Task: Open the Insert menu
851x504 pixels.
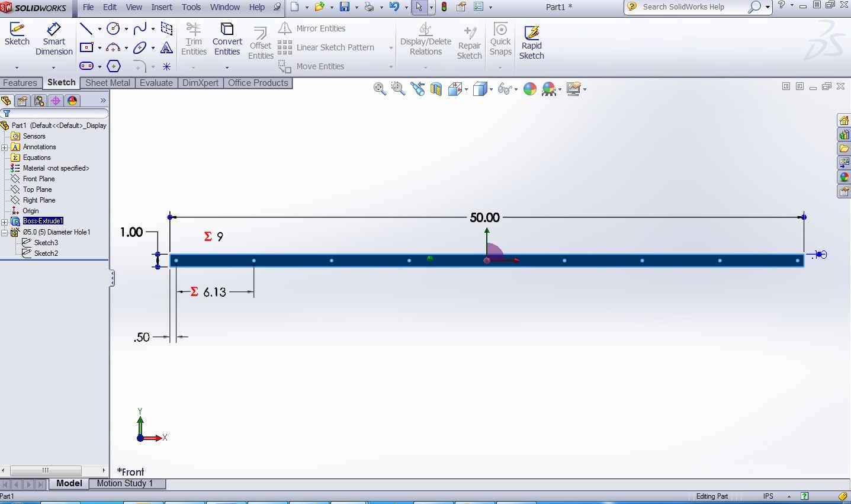Action: (162, 7)
